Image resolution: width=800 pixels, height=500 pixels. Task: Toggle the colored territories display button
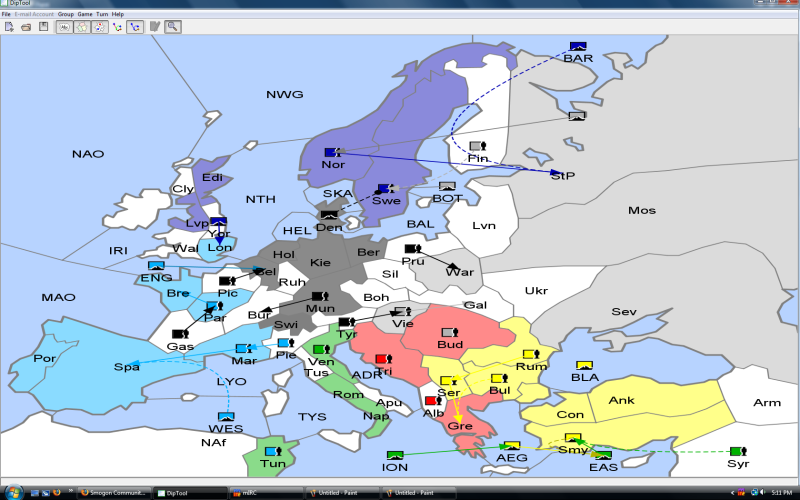pyautogui.click(x=82, y=26)
